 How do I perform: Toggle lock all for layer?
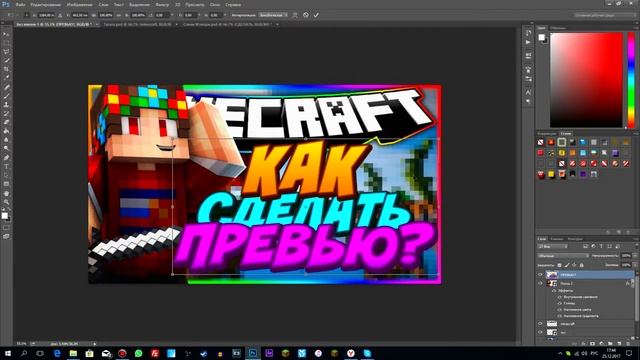pyautogui.click(x=582, y=265)
